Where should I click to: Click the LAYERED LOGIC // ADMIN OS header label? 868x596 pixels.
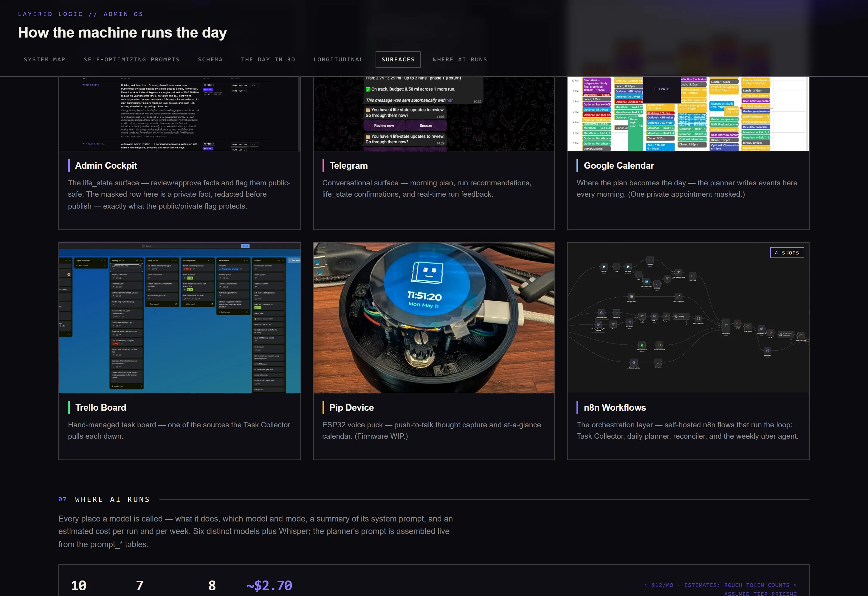[81, 14]
